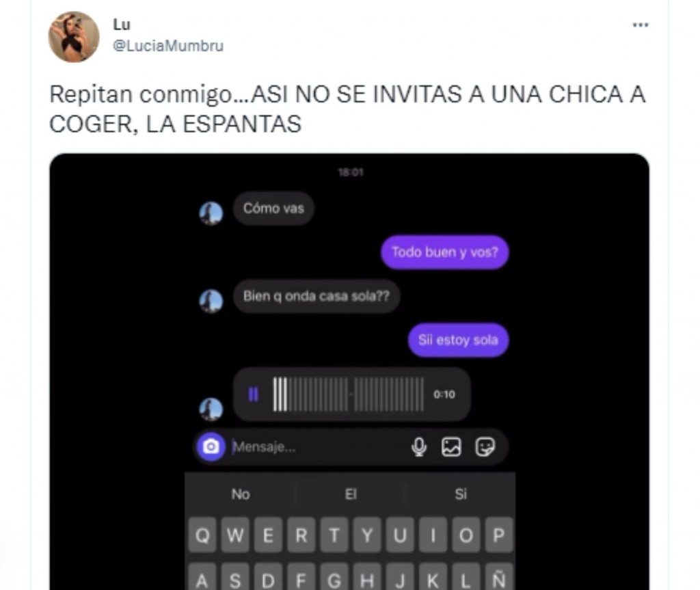Choose the "Si" keyboard suggestion
Viewport: 700px width, 590px height.
point(460,494)
